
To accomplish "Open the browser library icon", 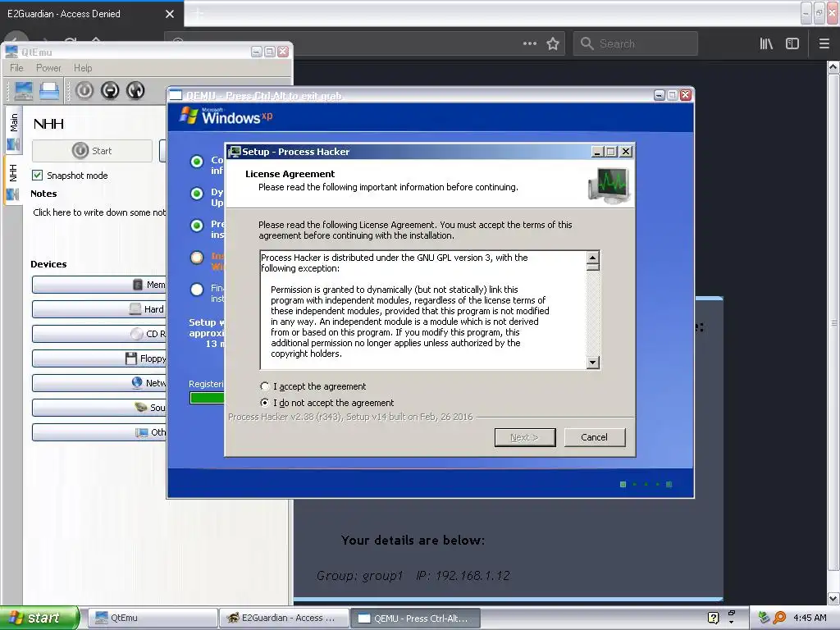I will (x=767, y=43).
